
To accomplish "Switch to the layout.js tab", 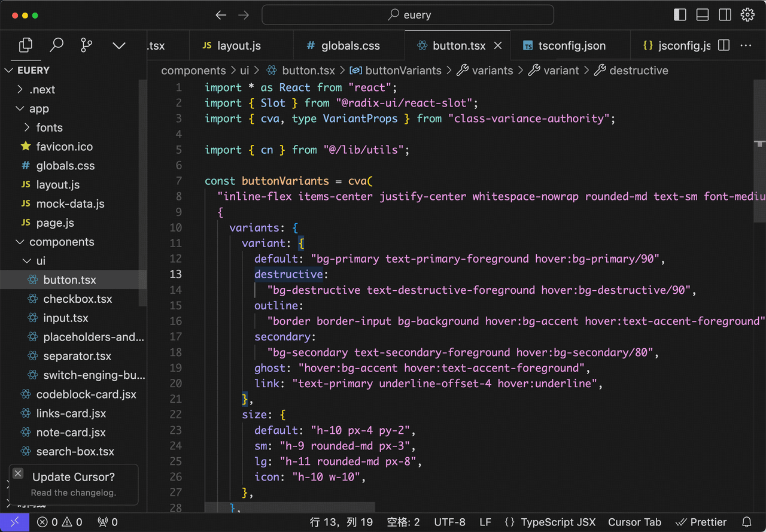I will point(241,45).
